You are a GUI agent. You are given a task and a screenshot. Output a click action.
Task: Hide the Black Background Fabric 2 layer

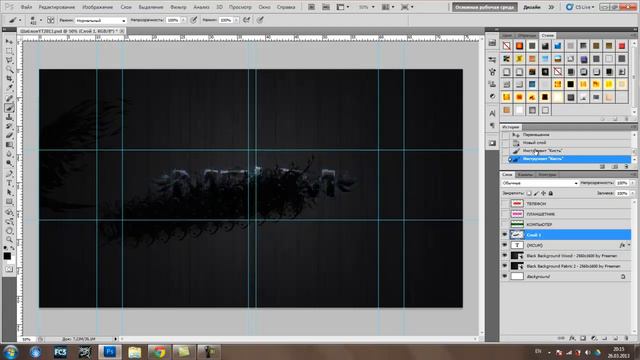tap(504, 266)
